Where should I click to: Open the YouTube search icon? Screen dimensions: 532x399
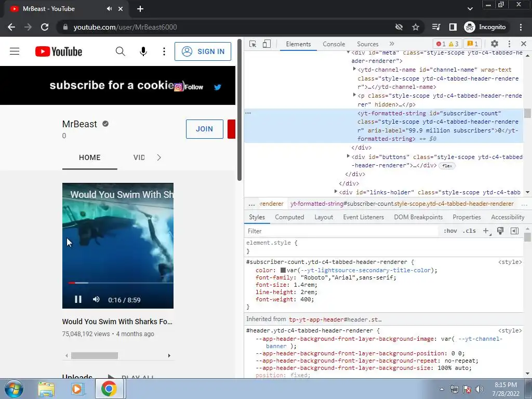[121, 51]
